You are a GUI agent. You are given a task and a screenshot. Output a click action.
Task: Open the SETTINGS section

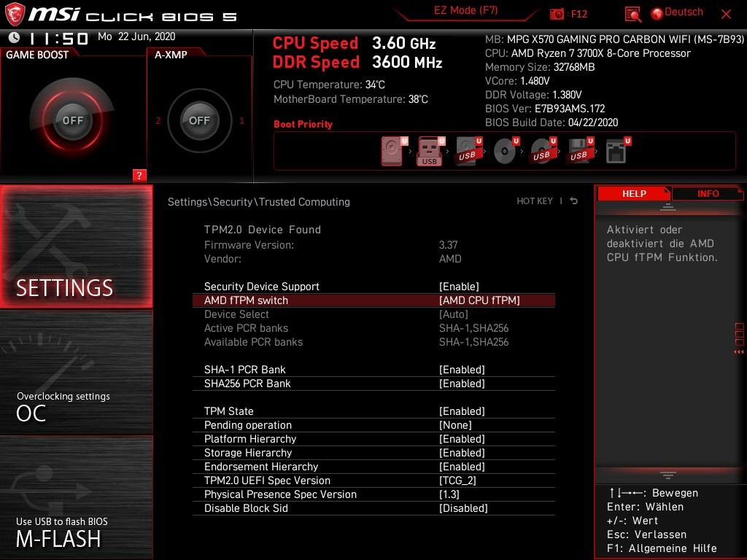(x=76, y=246)
